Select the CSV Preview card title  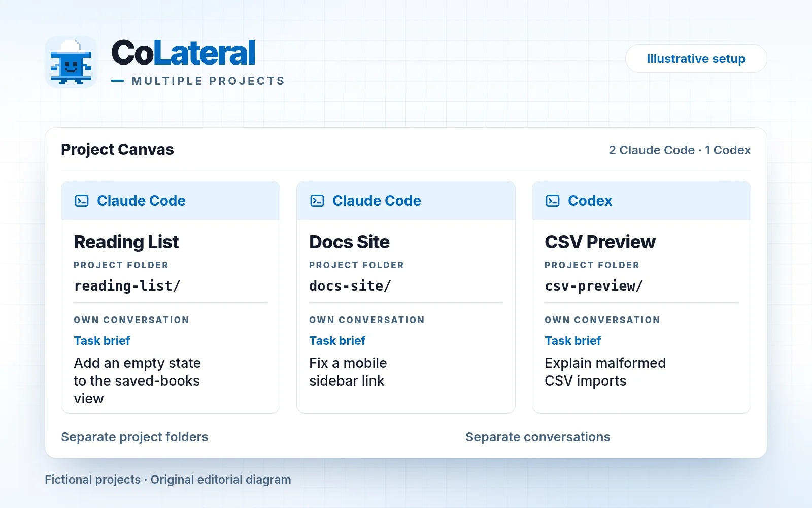pyautogui.click(x=600, y=242)
